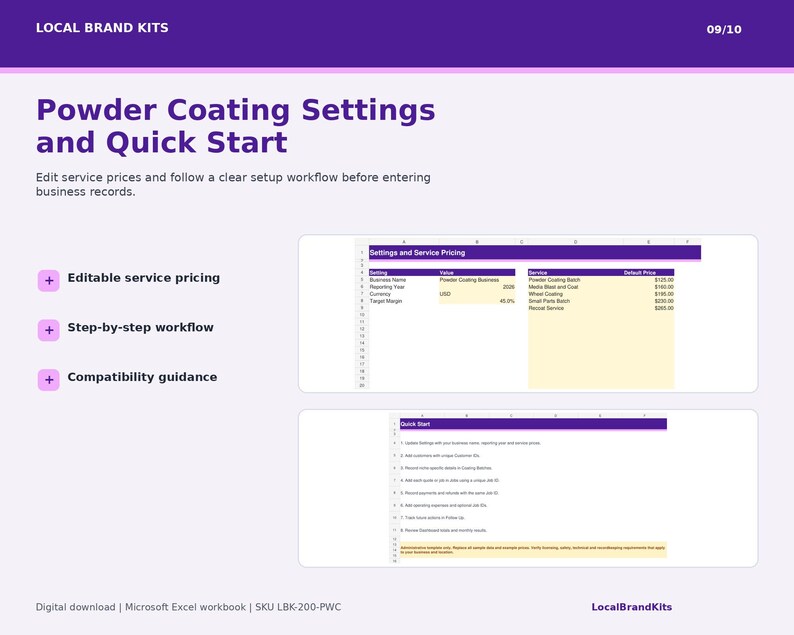This screenshot has width=794, height=635.
Task: Click the plus icon beside Editable service pricing
Action: [49, 281]
